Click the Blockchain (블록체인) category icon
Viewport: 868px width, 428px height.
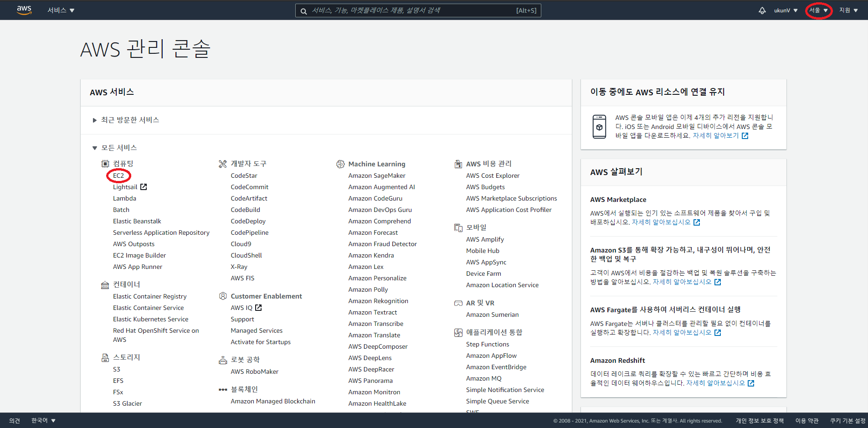pyautogui.click(x=223, y=390)
